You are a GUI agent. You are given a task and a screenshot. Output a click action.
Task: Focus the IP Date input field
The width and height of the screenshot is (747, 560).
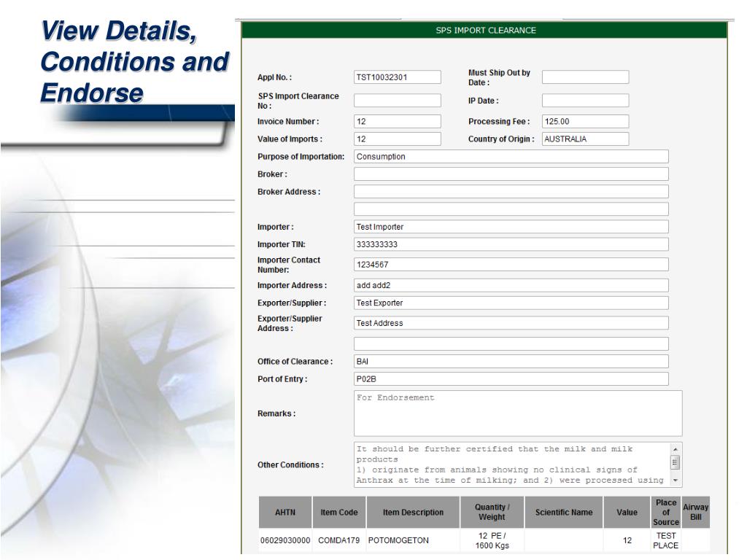(585, 101)
